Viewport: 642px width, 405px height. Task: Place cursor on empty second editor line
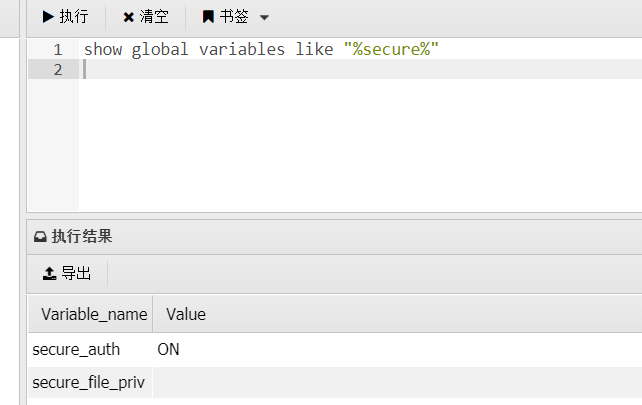(300, 69)
